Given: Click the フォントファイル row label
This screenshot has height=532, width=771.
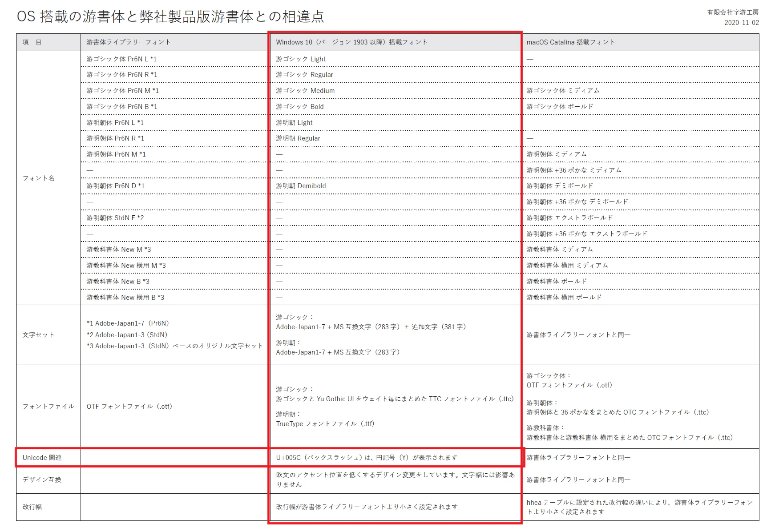Looking at the screenshot, I should (48, 407).
